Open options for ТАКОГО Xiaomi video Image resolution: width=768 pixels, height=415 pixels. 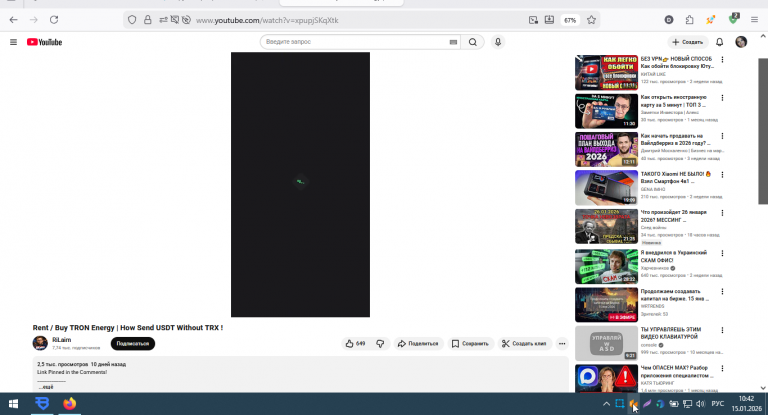(722, 175)
